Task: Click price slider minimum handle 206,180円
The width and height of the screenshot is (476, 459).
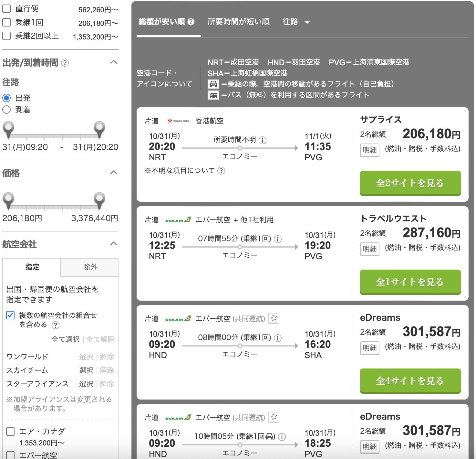Action: 8,200
